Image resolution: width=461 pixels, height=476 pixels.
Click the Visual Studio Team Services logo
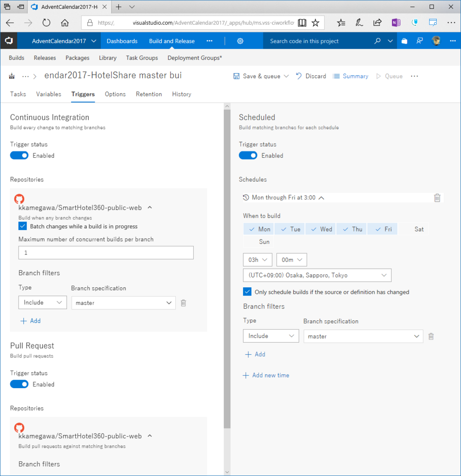(9, 41)
